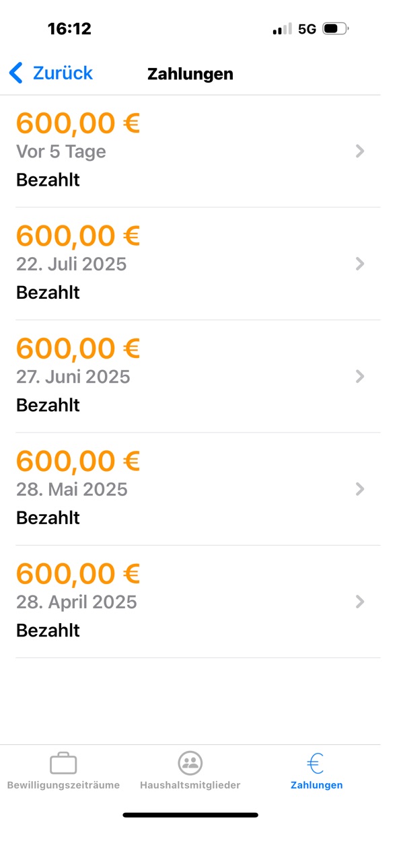
Task: Tap the home indicator bar at bottom
Action: point(190,815)
